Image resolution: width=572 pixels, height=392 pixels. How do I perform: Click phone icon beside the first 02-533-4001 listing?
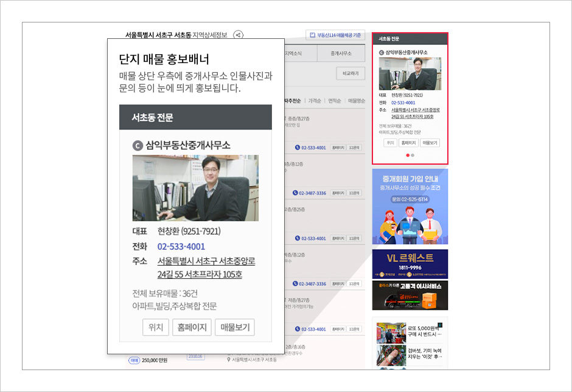point(298,146)
